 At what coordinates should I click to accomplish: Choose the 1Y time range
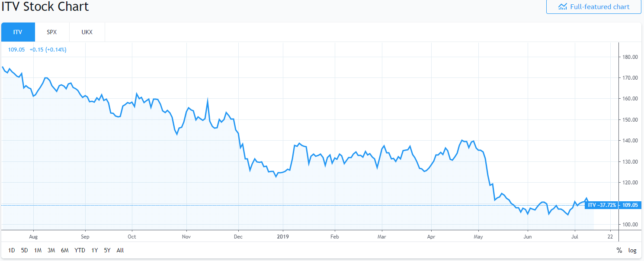coord(95,250)
